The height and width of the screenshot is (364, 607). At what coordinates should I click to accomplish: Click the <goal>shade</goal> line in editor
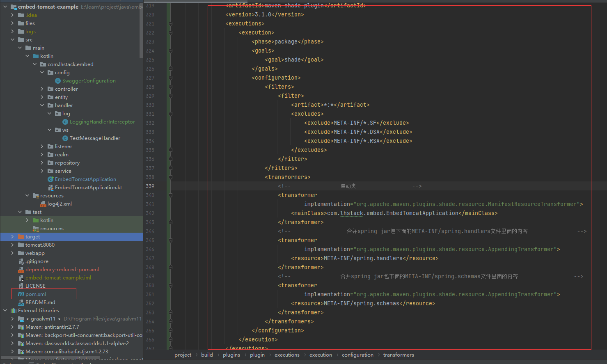(x=294, y=60)
